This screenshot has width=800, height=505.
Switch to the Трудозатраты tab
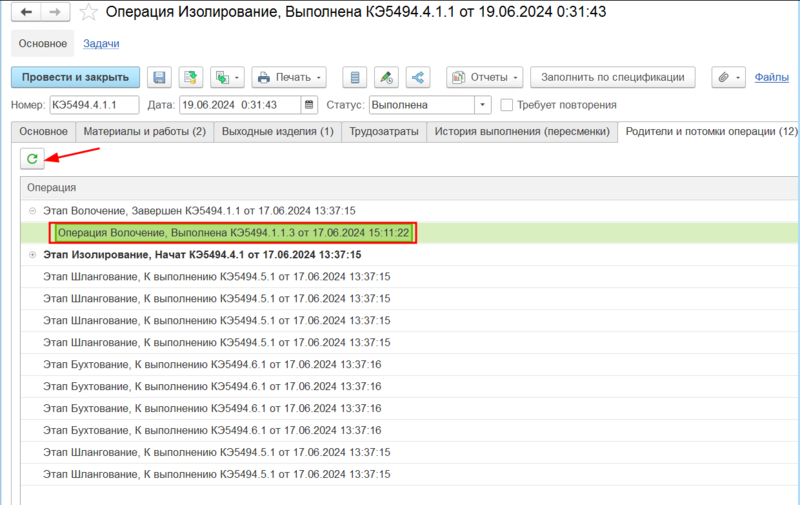[384, 132]
